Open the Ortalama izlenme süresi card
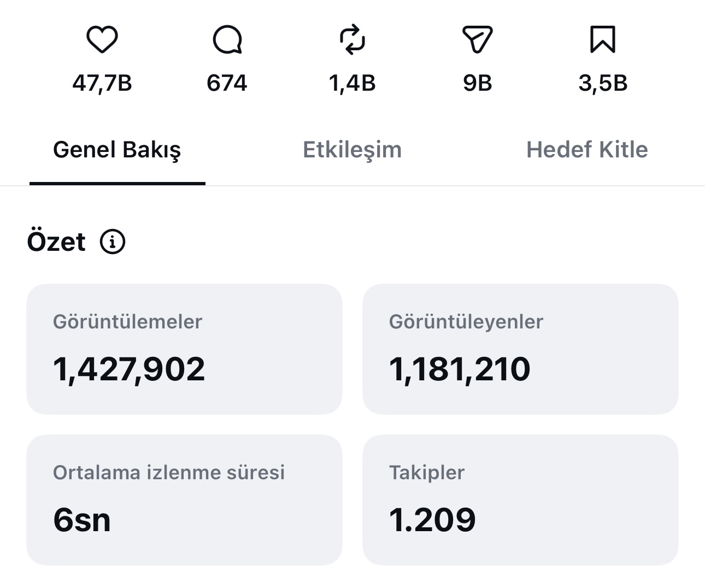Screen dimensions: 705x588 [184, 499]
